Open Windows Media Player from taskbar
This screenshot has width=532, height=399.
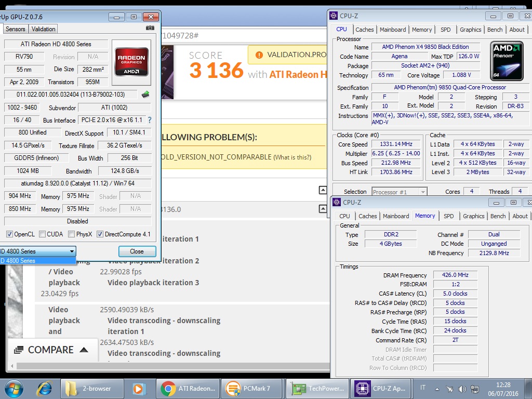pyautogui.click(x=139, y=389)
